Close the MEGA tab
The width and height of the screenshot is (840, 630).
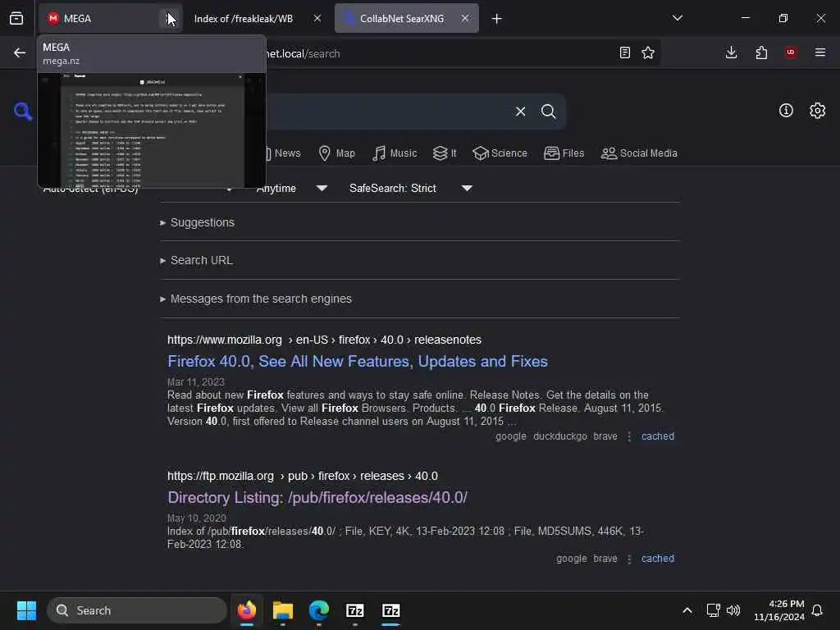(x=169, y=19)
